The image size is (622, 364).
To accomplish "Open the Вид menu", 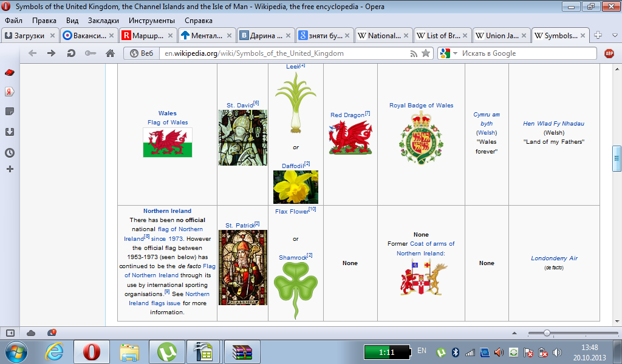I will (72, 21).
